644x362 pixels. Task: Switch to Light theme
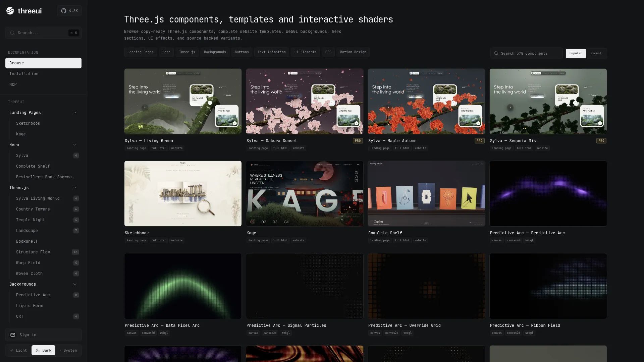click(x=18, y=350)
